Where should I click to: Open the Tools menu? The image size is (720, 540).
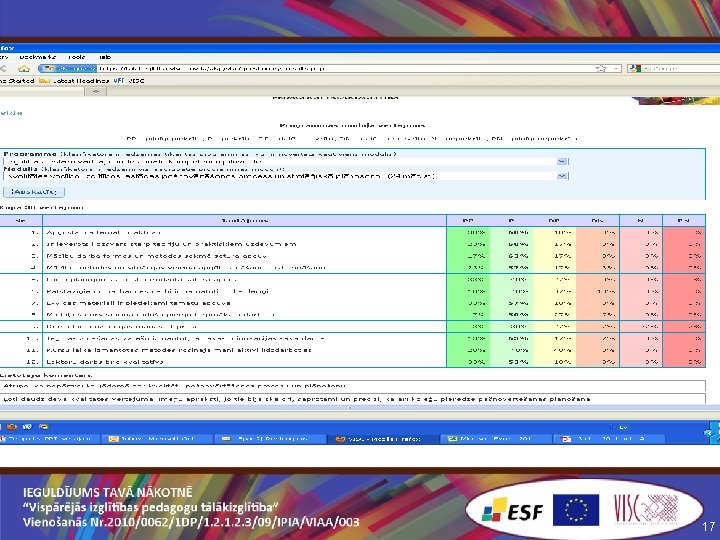click(77, 57)
